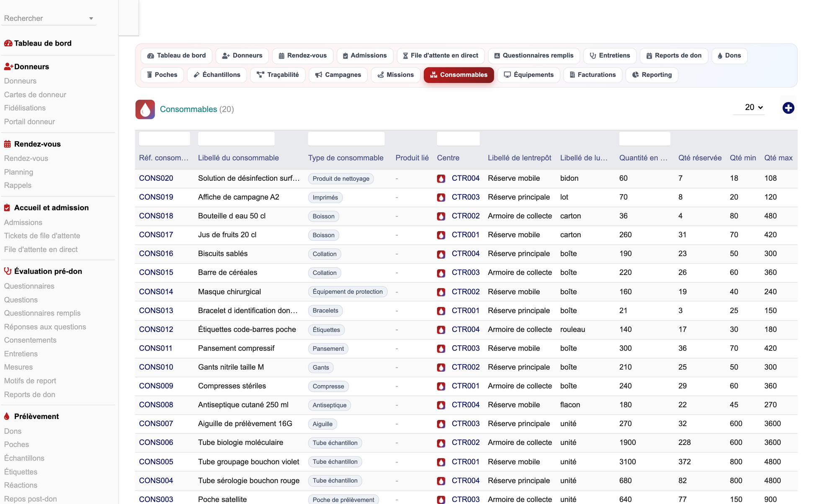Viewport: 815px width, 504px height.
Task: Click the centre icon in the CONS015 row
Action: coord(441,273)
